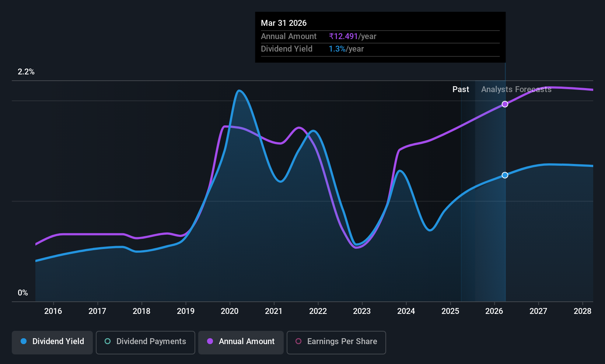Click the 2018 x-axis label
This screenshot has height=364, width=605.
point(141,311)
